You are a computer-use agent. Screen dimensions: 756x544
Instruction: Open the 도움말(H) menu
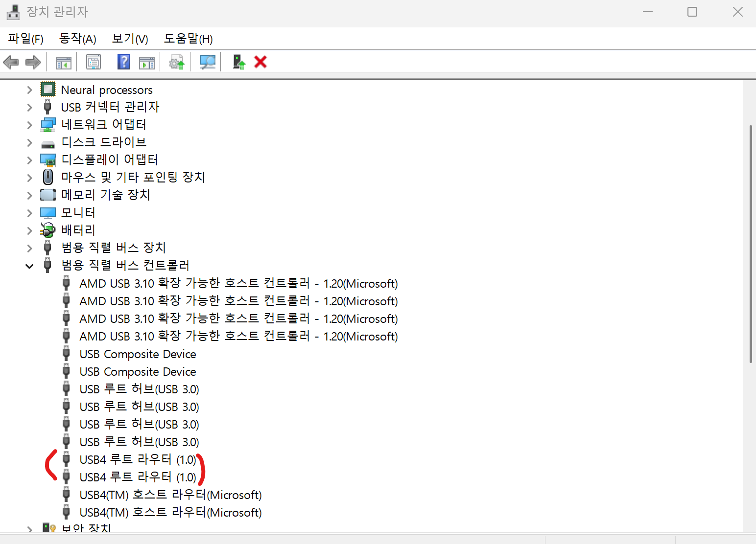[189, 39]
